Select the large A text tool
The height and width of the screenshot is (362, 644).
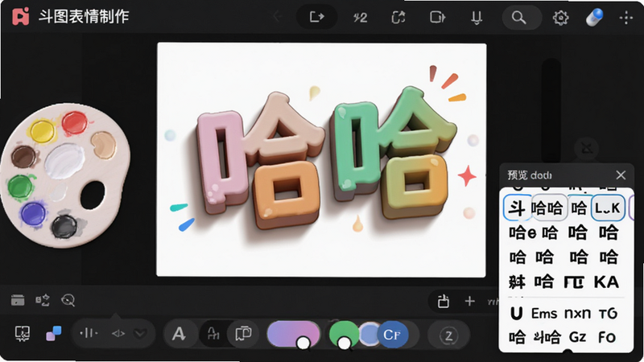coord(179,334)
